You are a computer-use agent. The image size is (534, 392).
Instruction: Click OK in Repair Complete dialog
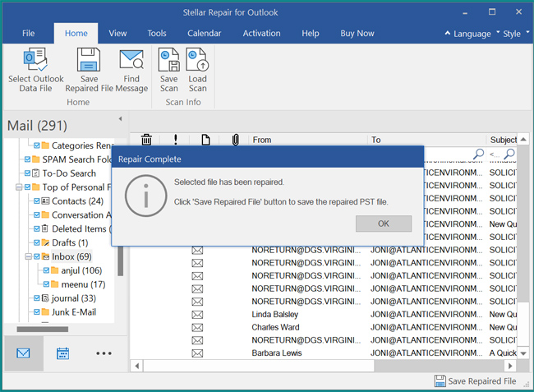384,224
